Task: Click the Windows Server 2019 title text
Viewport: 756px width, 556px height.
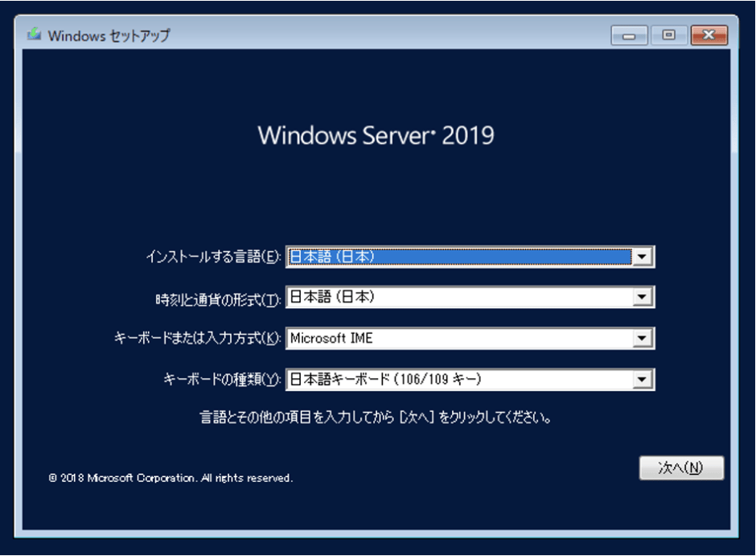Action: point(376,136)
